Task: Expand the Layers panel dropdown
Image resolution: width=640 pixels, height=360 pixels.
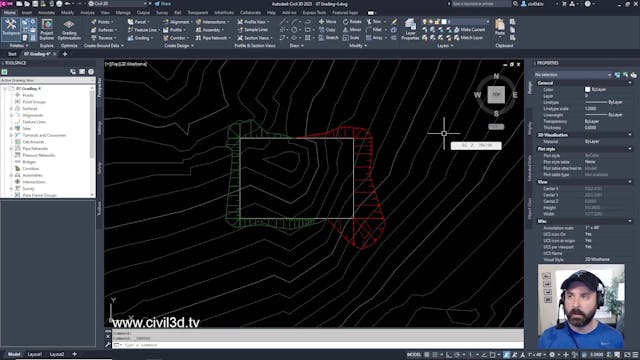Action: 445,46
